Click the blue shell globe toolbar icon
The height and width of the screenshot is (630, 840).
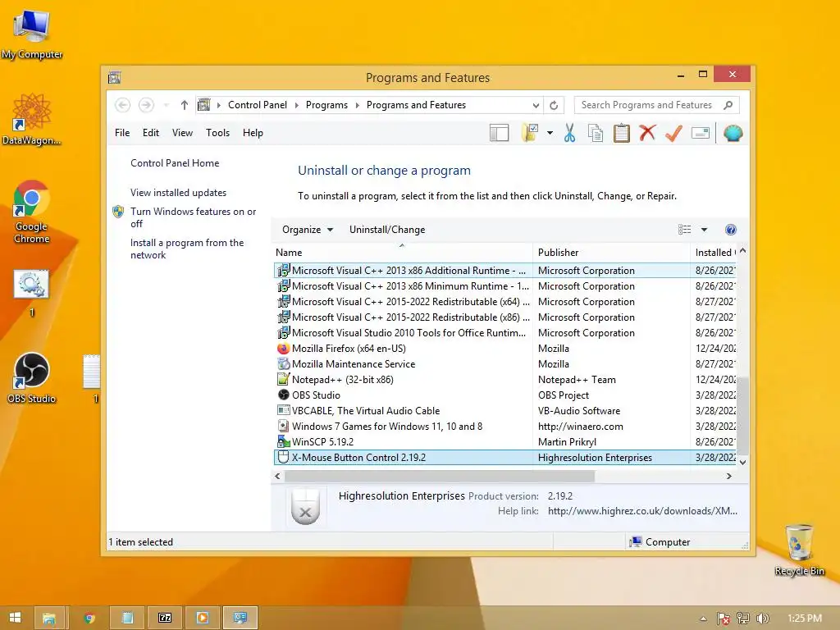pyautogui.click(x=733, y=133)
